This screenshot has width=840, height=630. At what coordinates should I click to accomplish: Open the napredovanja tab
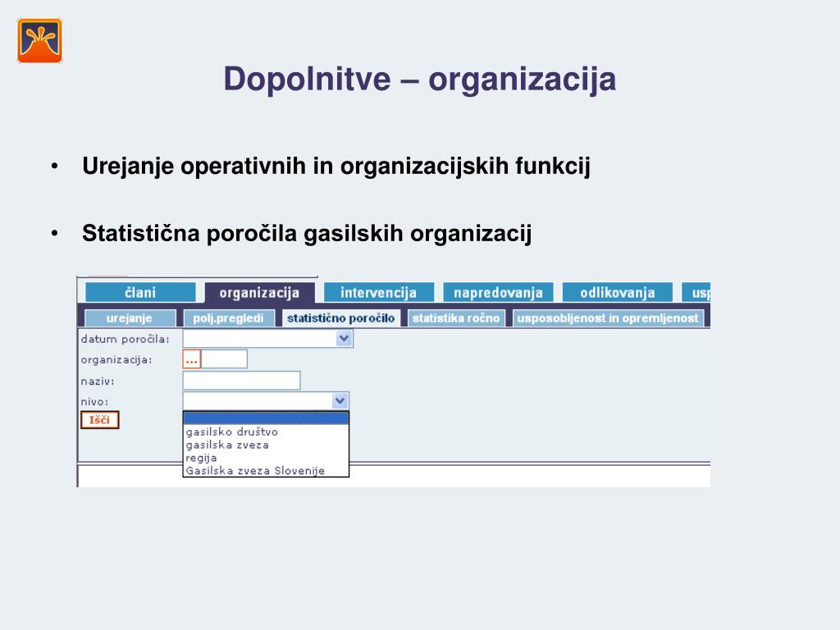[498, 293]
